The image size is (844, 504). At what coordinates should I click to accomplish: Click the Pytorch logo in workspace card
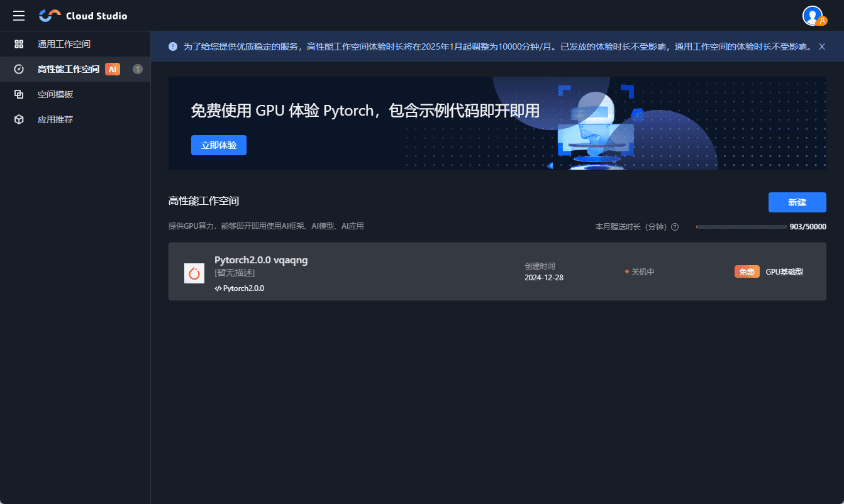pyautogui.click(x=194, y=273)
